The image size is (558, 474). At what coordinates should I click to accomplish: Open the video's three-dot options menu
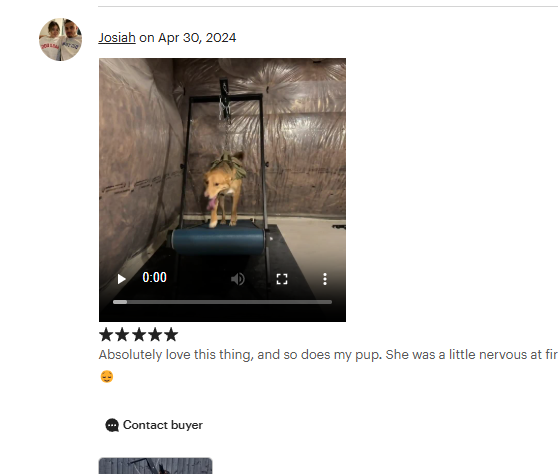coord(325,279)
